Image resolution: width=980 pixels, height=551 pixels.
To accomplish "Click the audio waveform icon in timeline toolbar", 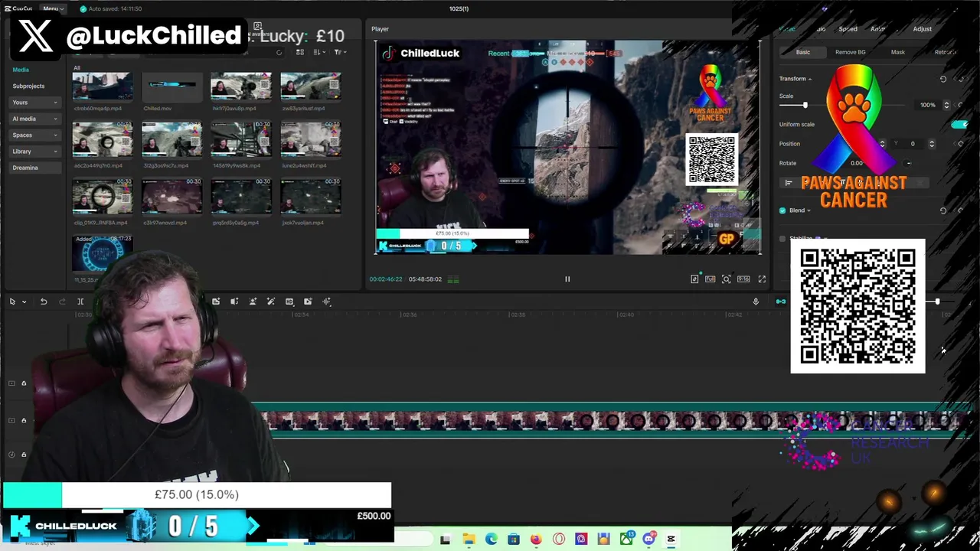I will pyautogui.click(x=326, y=302).
